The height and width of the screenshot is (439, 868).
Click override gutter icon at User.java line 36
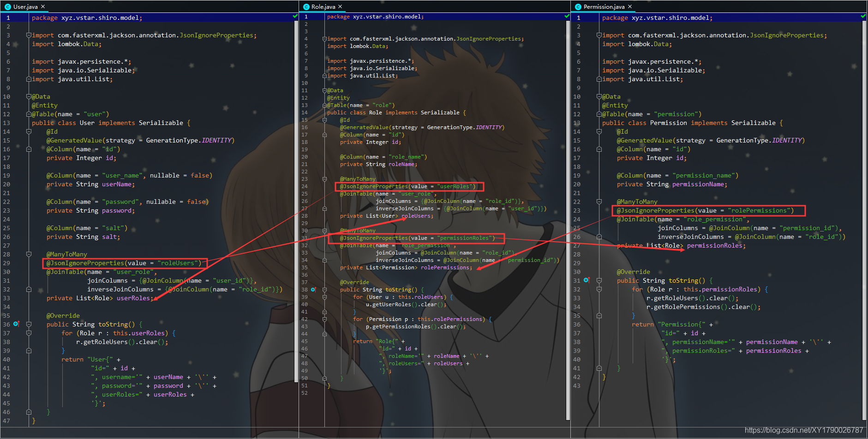[x=17, y=324]
